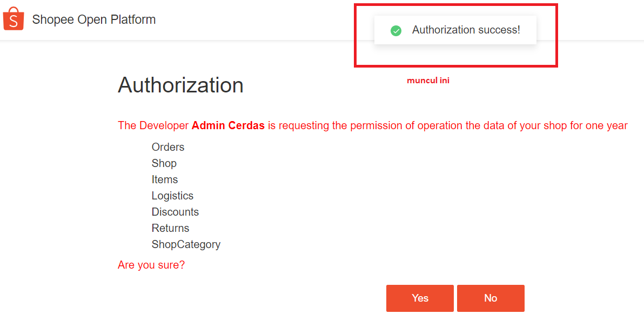
Task: Decline authorization with the No button
Action: pyautogui.click(x=491, y=298)
